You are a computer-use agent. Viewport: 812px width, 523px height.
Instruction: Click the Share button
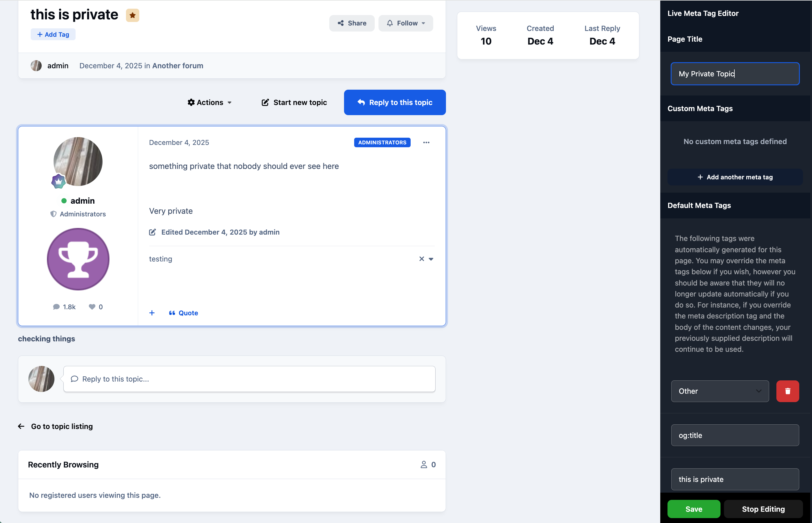(x=352, y=23)
